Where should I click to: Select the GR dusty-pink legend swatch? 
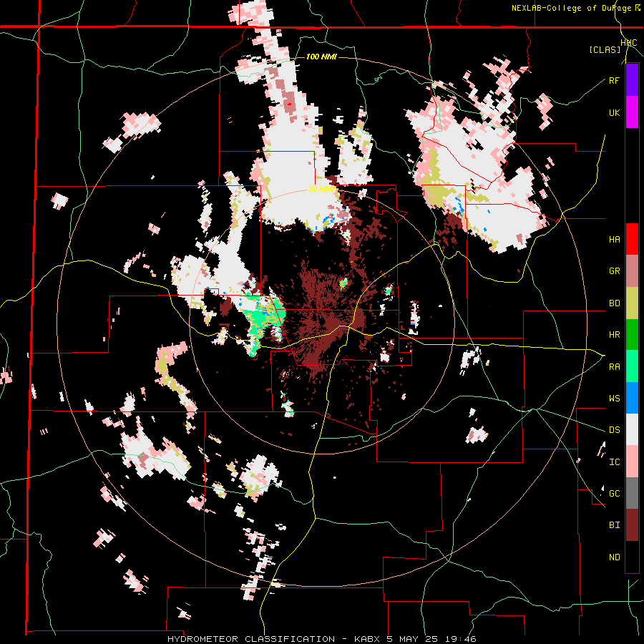coord(632,271)
